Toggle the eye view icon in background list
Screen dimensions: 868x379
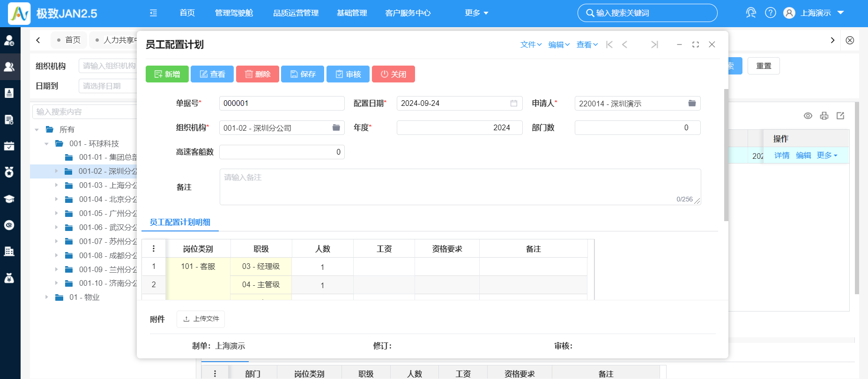coord(808,116)
